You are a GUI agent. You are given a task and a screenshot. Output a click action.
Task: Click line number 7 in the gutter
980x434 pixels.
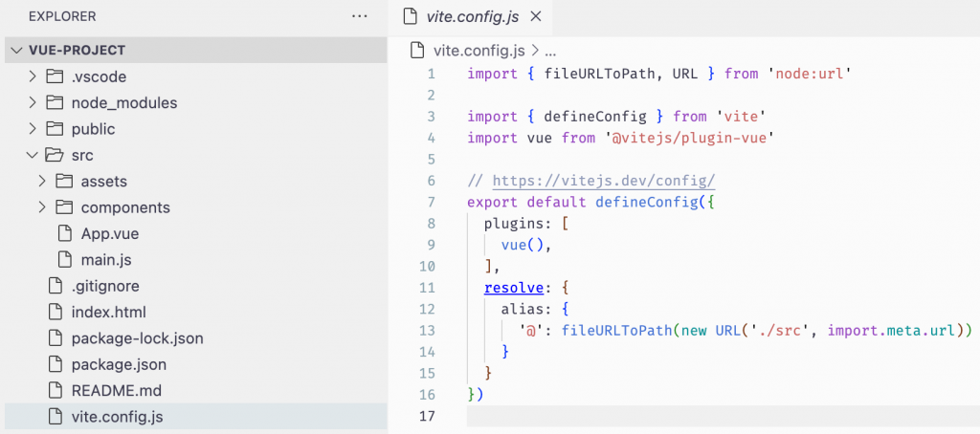click(x=432, y=203)
